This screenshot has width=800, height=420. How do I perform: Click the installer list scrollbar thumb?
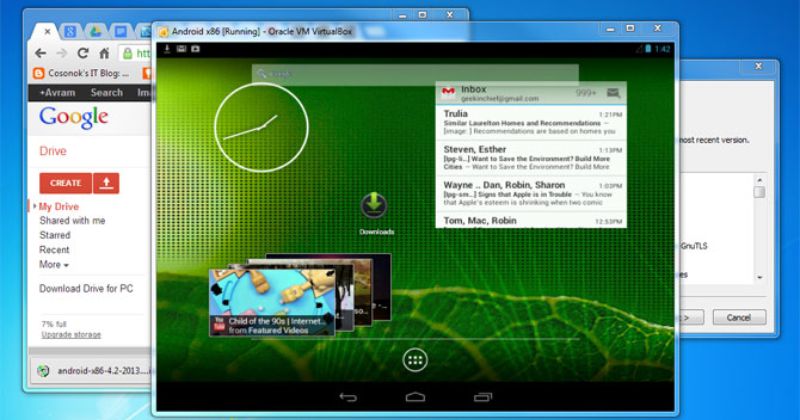click(x=759, y=192)
